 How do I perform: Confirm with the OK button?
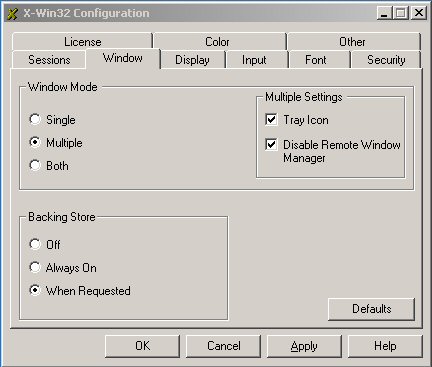pyautogui.click(x=142, y=346)
